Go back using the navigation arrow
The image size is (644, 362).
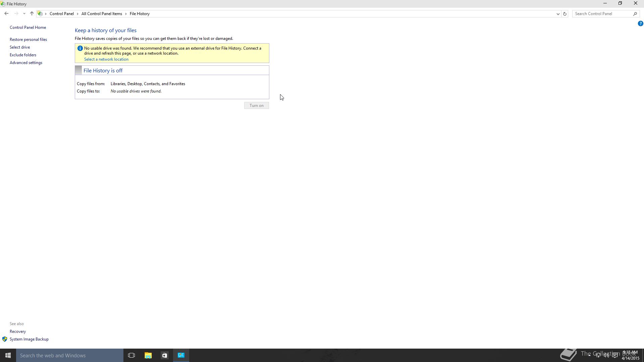pos(6,14)
